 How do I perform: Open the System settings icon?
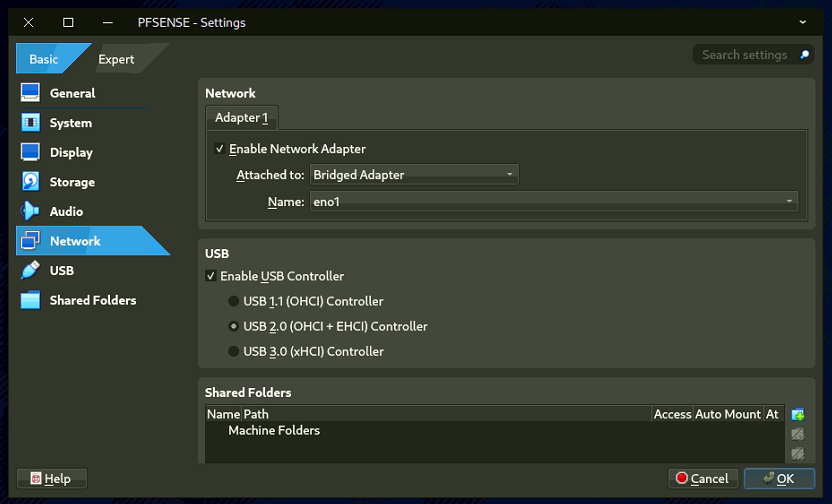[30, 123]
